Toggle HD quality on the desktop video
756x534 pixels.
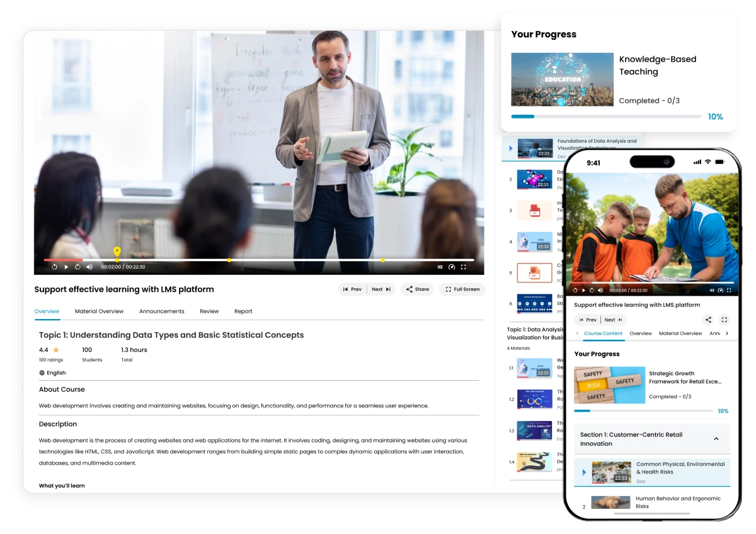440,267
